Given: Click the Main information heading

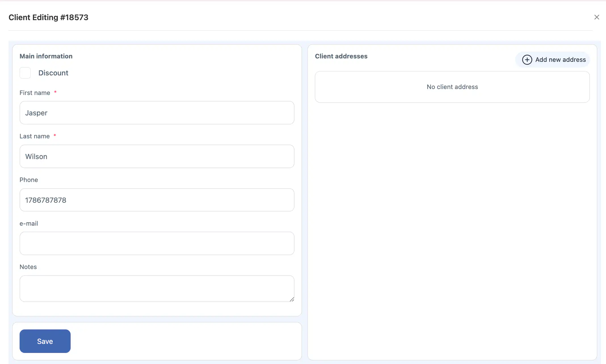Looking at the screenshot, I should point(46,56).
